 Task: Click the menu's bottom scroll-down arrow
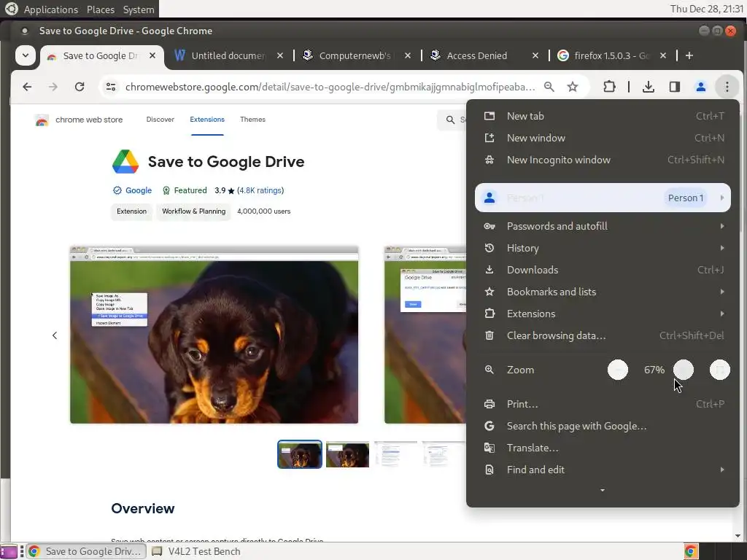click(x=603, y=491)
